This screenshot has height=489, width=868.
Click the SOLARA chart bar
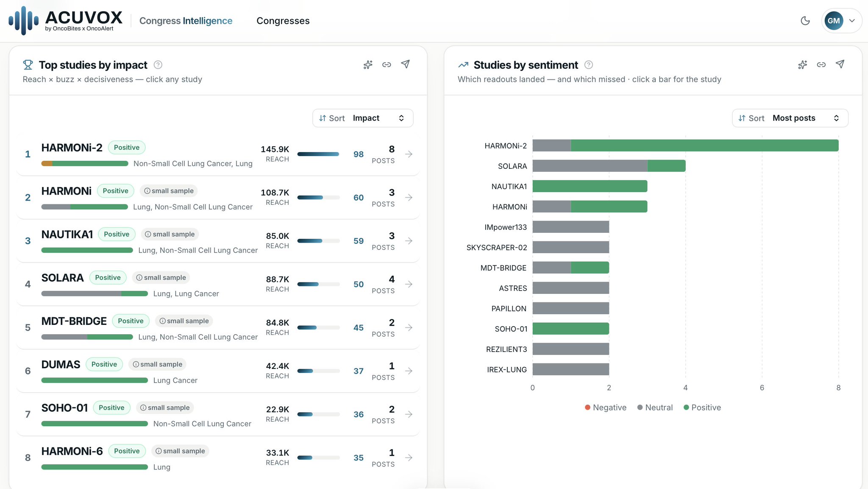[x=609, y=166]
